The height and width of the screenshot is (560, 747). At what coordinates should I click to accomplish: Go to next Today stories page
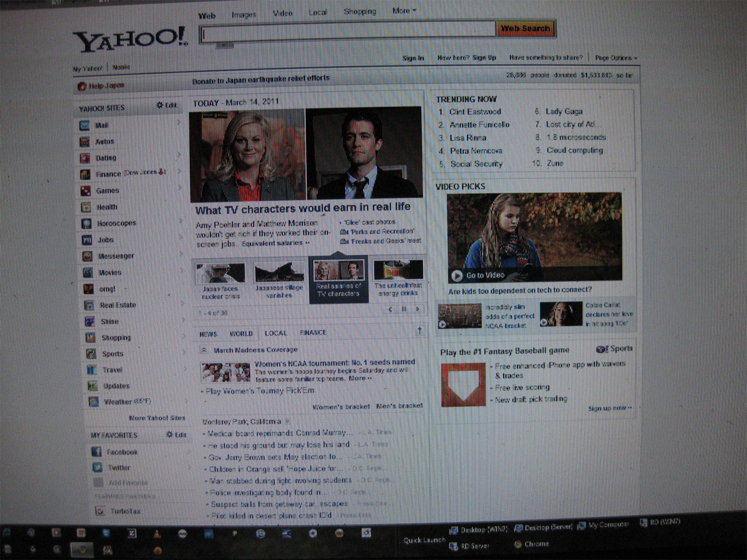click(417, 309)
